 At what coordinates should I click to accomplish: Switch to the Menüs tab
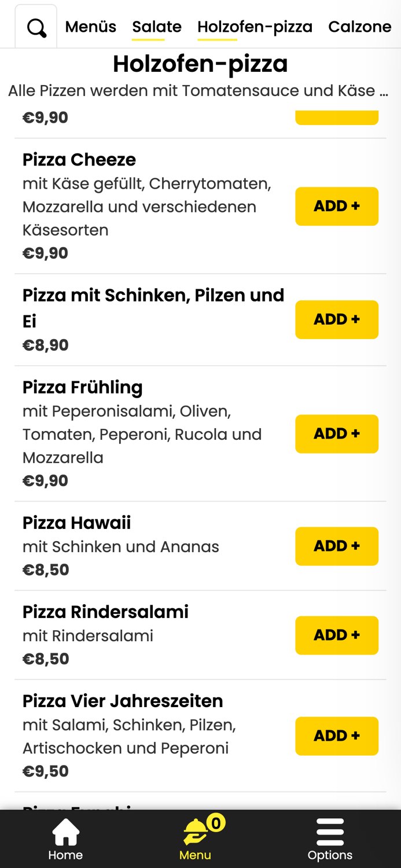pyautogui.click(x=90, y=26)
